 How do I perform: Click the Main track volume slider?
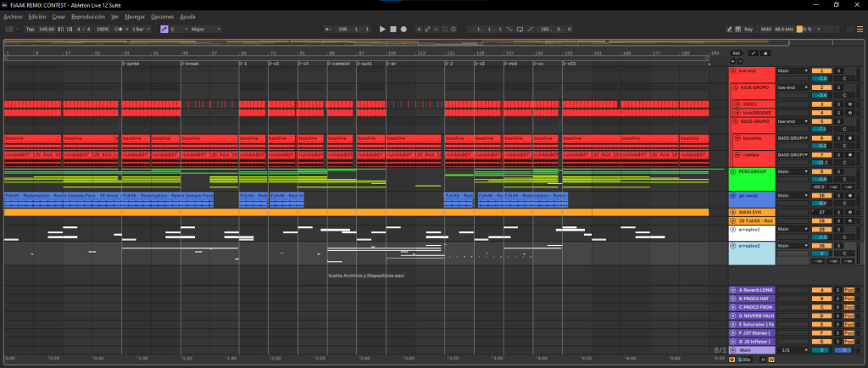click(821, 349)
